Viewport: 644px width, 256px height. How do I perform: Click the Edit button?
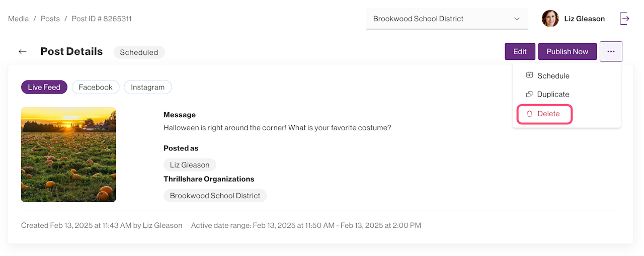[520, 51]
